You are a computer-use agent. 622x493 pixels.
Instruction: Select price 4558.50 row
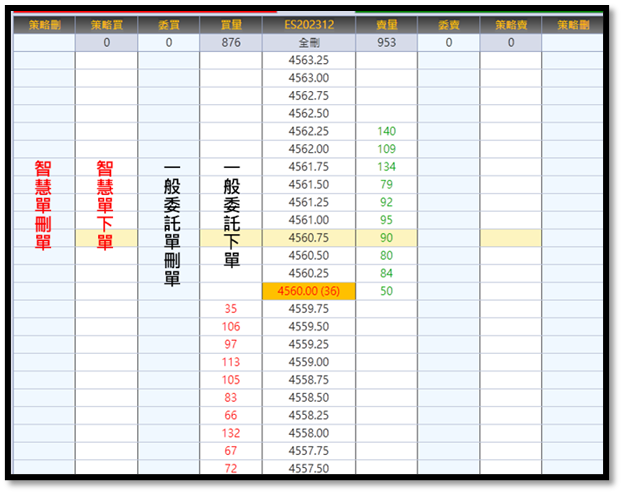(309, 397)
